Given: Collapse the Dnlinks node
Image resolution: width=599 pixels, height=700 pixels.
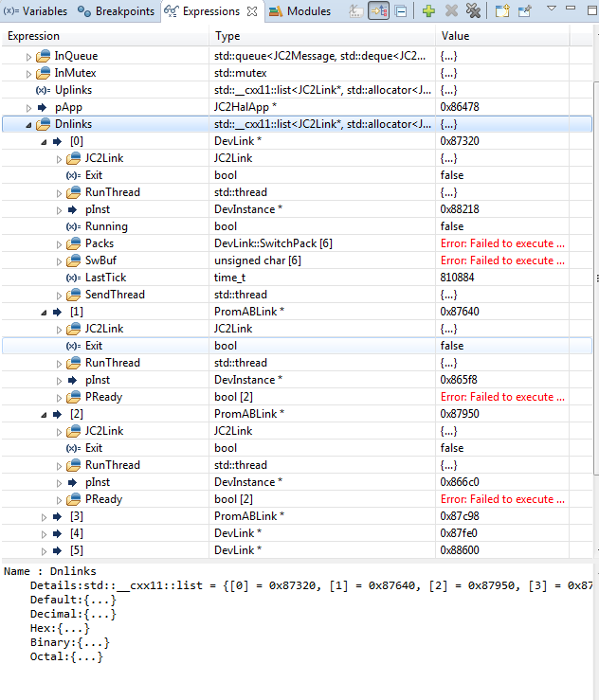Looking at the screenshot, I should (28, 125).
